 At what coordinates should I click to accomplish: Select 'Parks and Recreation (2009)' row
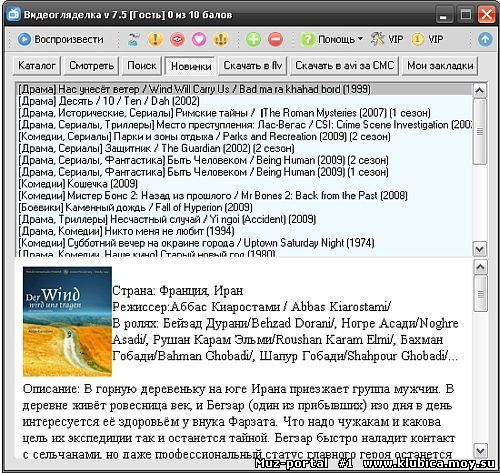244,136
